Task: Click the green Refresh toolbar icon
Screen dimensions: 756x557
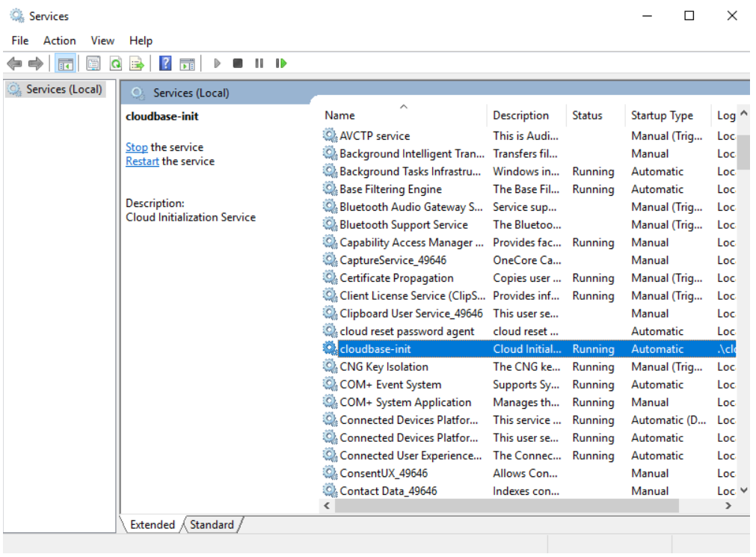Action: pyautogui.click(x=116, y=64)
